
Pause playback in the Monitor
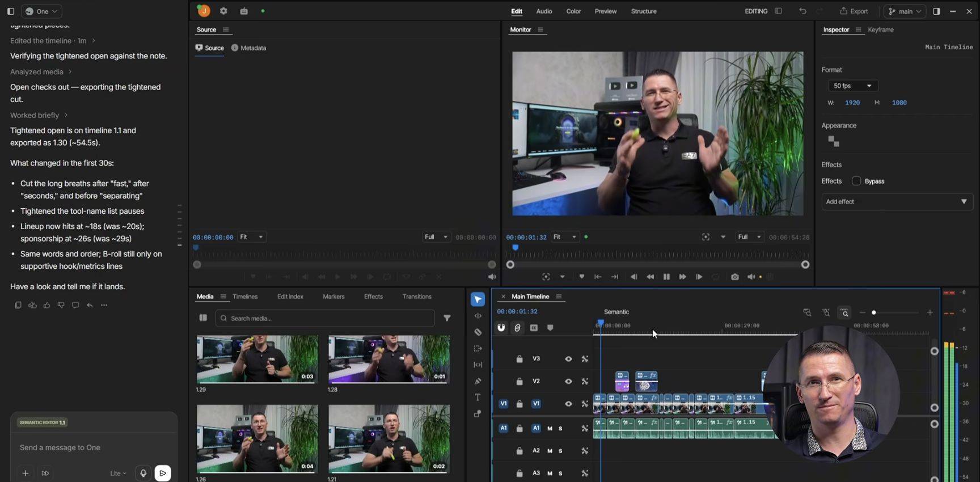(x=666, y=277)
